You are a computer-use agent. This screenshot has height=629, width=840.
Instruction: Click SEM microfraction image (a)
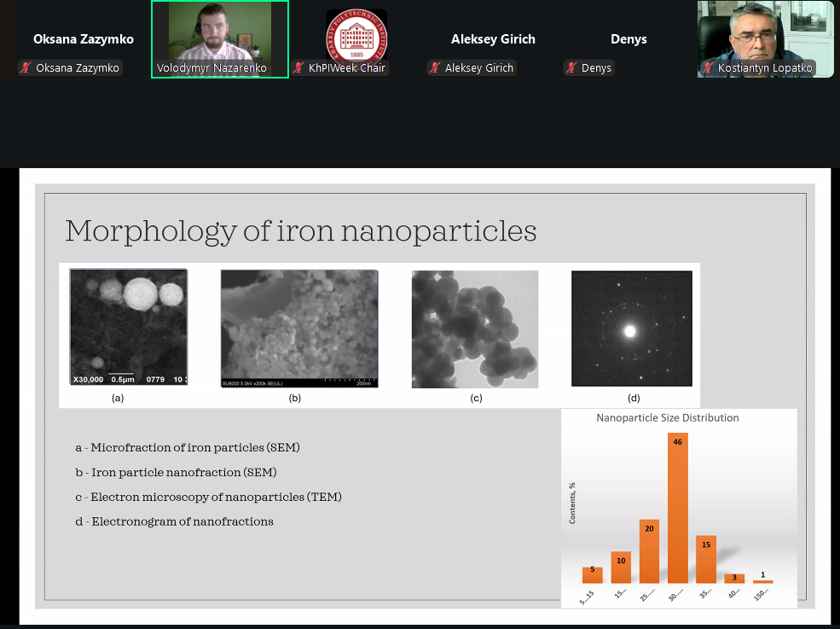(129, 327)
